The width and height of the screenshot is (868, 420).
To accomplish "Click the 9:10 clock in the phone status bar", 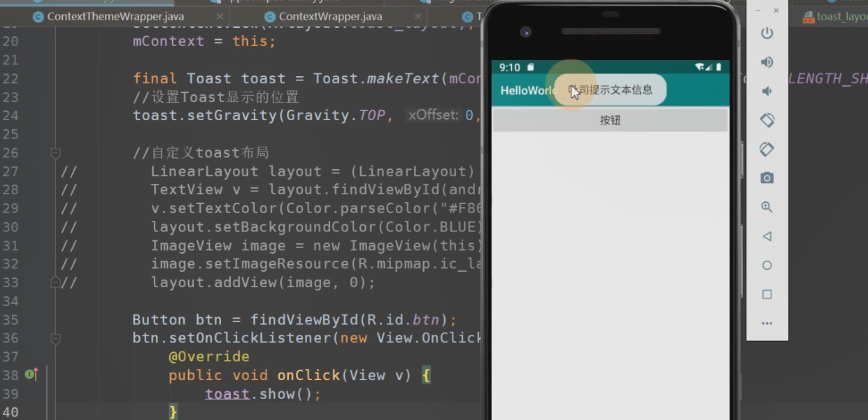I will tap(510, 67).
